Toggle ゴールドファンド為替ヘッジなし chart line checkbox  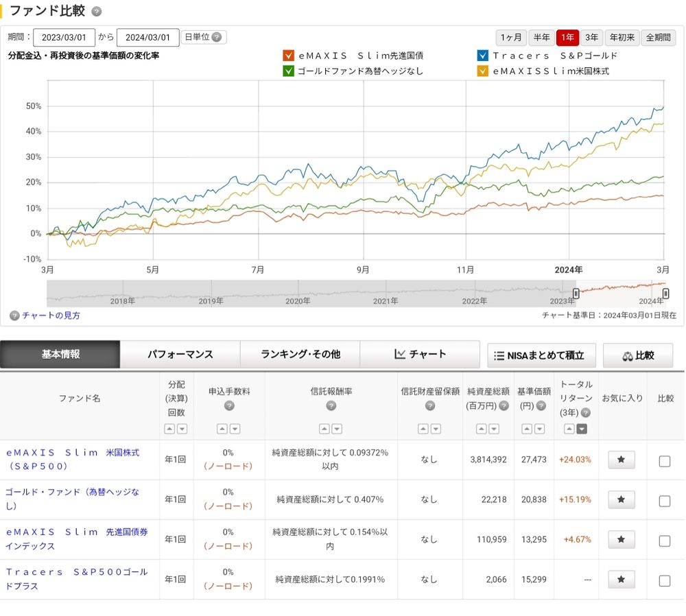click(x=288, y=71)
